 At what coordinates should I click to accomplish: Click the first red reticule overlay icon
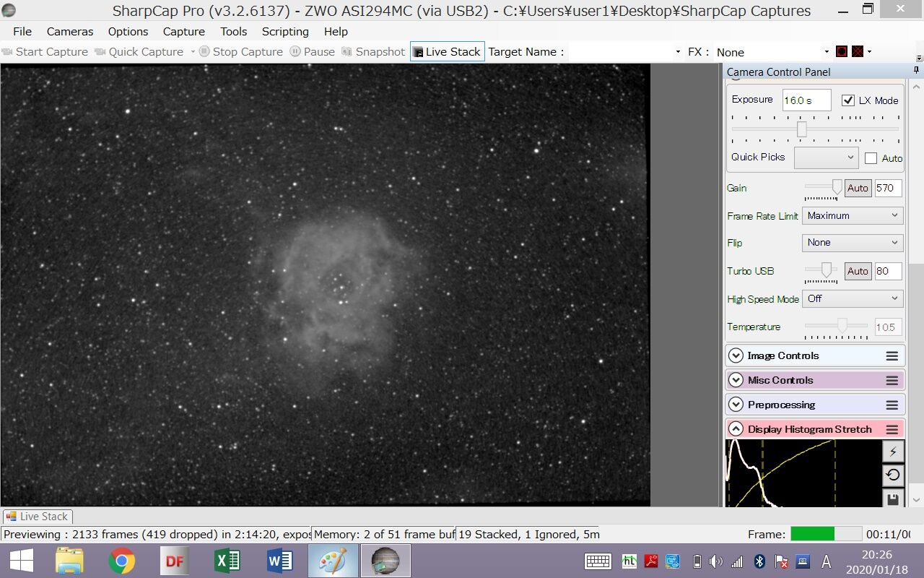coord(842,52)
